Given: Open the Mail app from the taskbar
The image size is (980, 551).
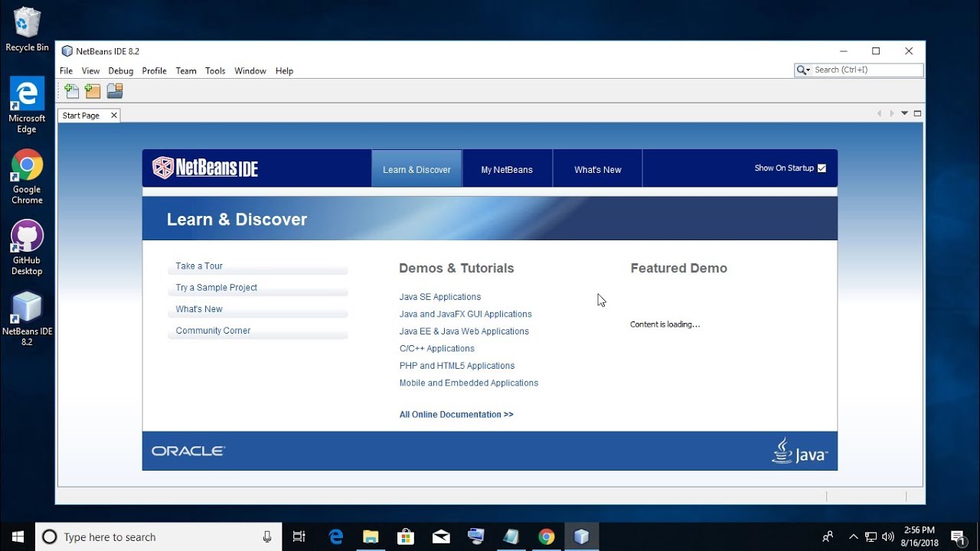Looking at the screenshot, I should 441,536.
